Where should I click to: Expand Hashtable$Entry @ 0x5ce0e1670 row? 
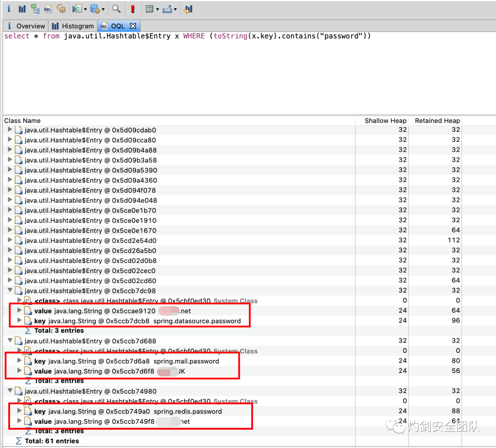pos(10,230)
